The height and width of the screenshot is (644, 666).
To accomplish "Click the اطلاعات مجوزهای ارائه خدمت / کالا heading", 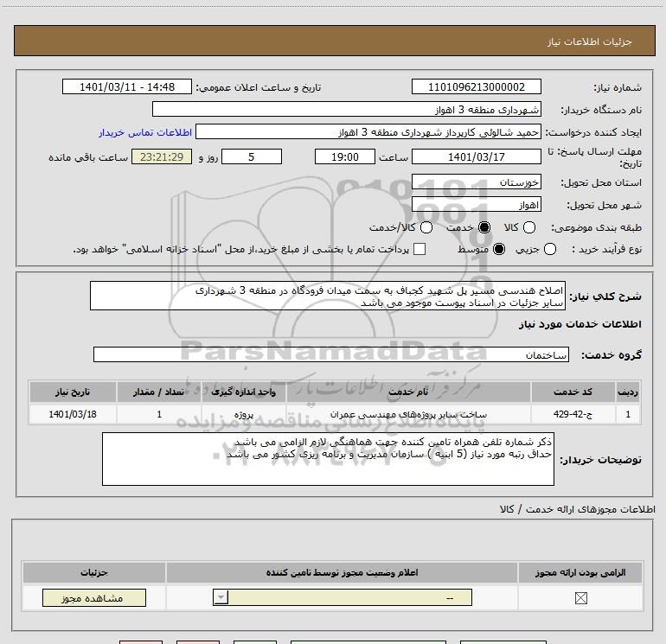I will [x=578, y=509].
